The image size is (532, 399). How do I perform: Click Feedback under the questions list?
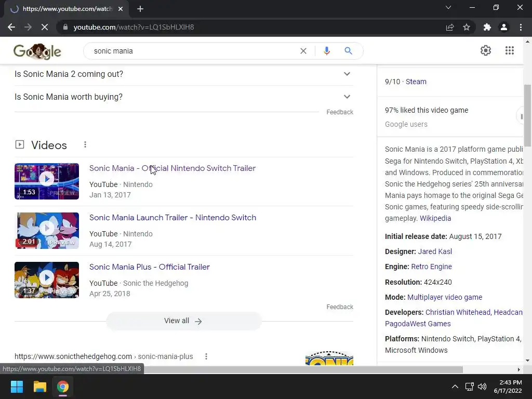point(340,112)
